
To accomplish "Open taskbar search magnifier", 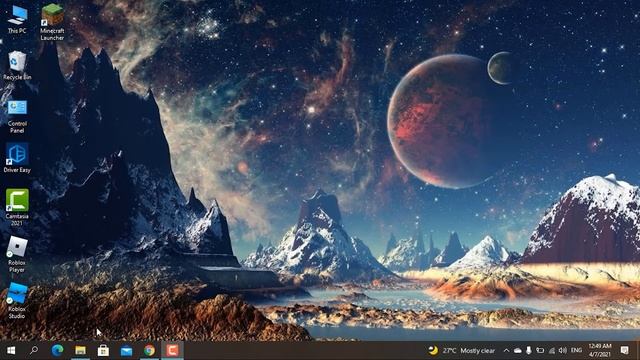I will coord(34,351).
